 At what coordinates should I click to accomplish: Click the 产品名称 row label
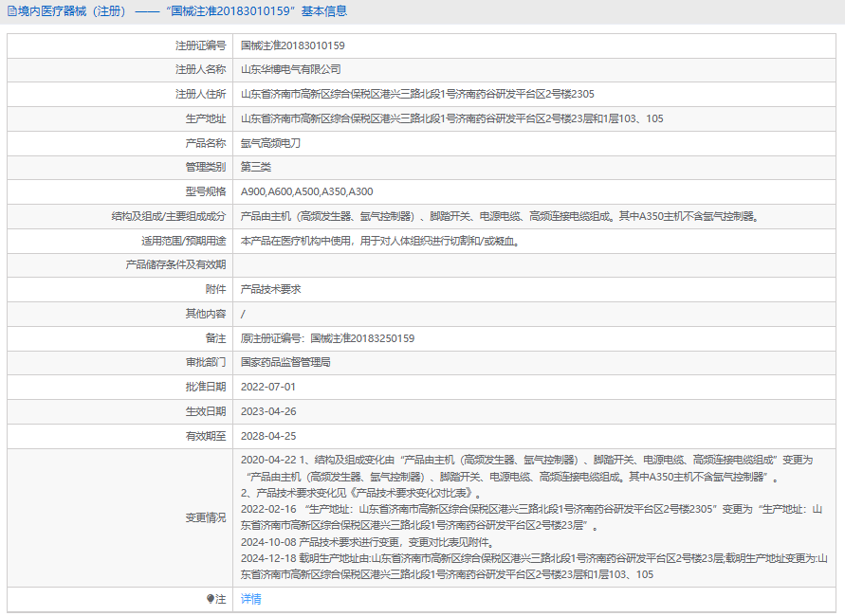[x=206, y=143]
